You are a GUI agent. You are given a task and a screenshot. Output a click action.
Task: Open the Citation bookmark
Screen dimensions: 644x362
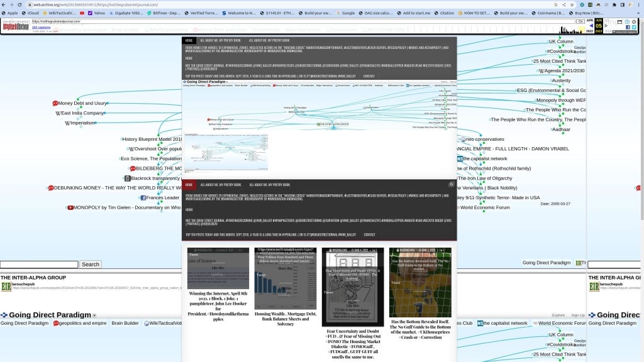point(444,13)
